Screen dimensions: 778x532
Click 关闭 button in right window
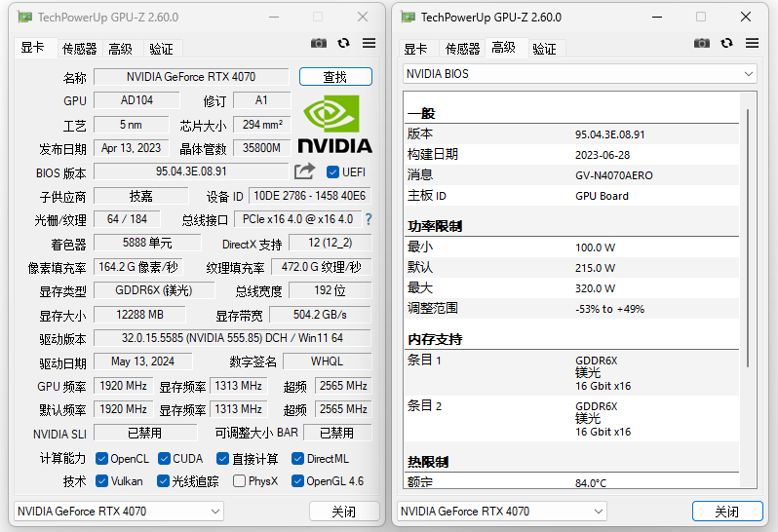[726, 511]
